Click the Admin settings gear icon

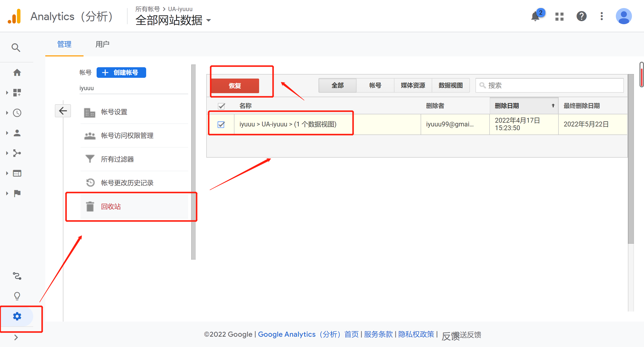(17, 316)
